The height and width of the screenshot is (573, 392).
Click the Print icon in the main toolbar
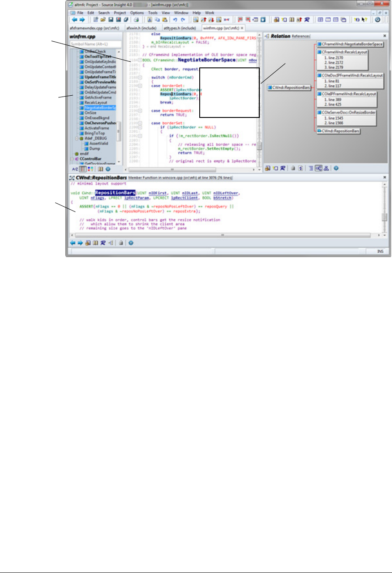(x=136, y=20)
